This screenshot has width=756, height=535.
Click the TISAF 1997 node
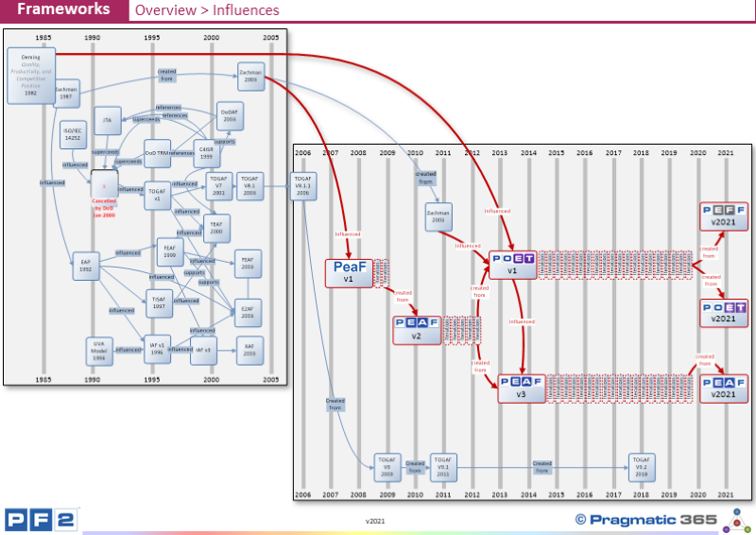pos(159,303)
